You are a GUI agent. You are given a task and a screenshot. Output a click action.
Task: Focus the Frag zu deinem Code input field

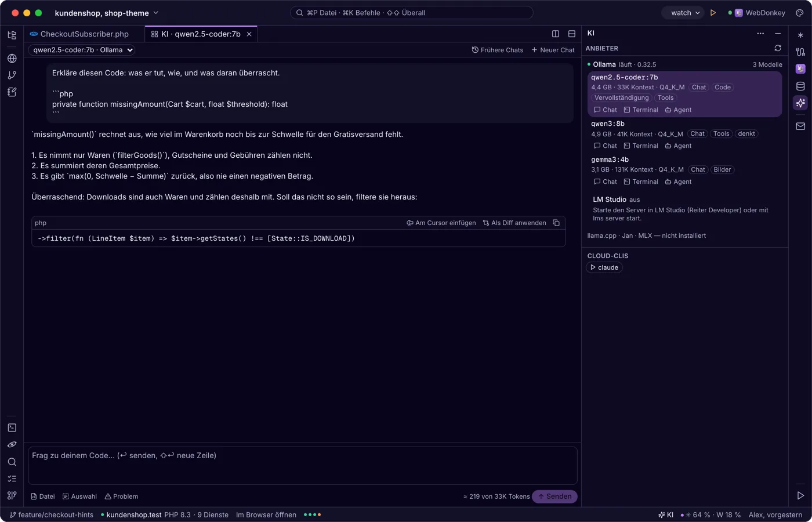(303, 465)
